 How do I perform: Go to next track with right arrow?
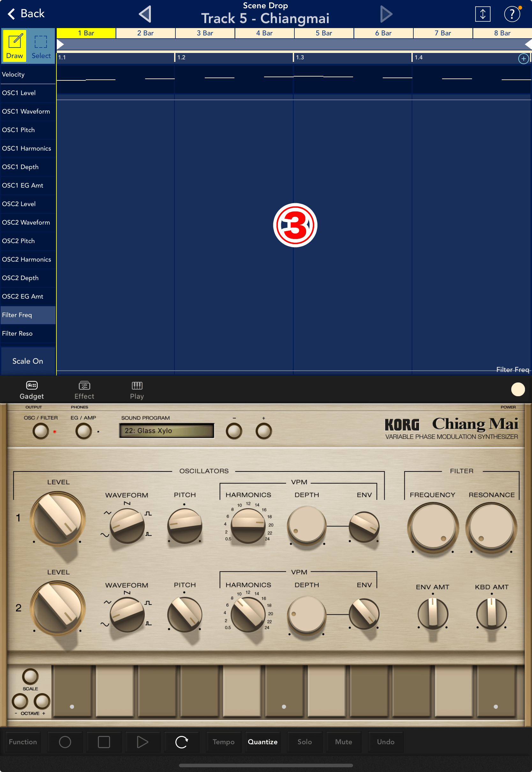point(386,14)
